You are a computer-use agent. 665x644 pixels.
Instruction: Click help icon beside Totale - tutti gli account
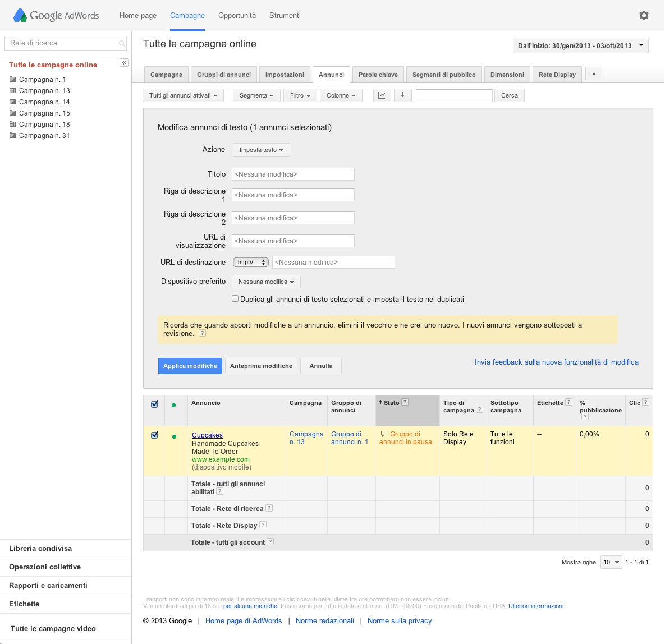pyautogui.click(x=270, y=541)
